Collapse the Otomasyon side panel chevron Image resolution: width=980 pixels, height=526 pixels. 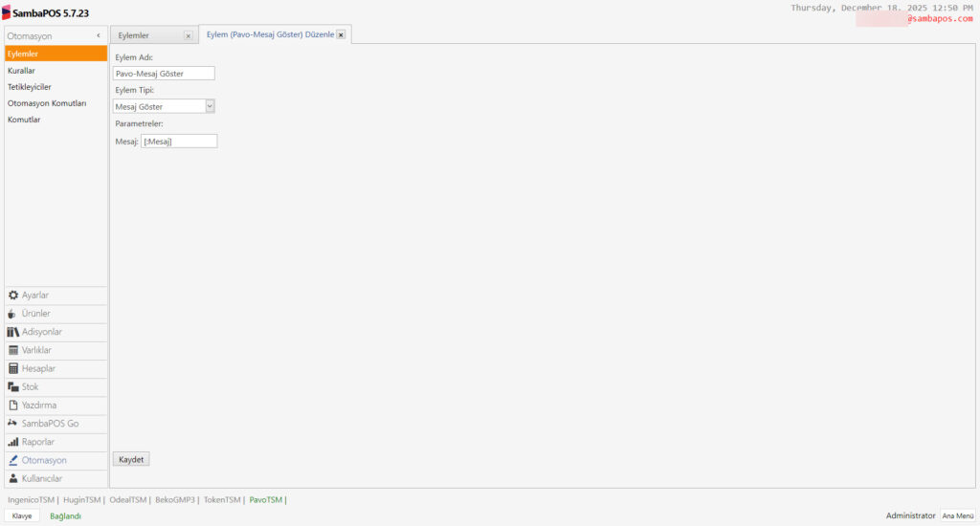tap(99, 35)
